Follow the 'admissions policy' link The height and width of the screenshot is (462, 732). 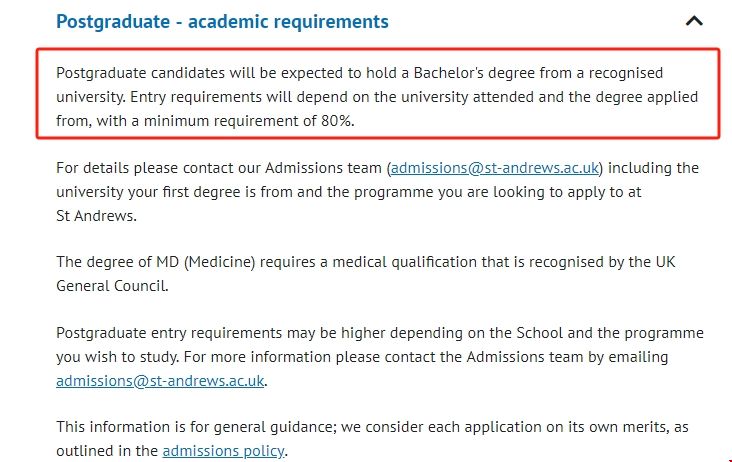pyautogui.click(x=223, y=451)
